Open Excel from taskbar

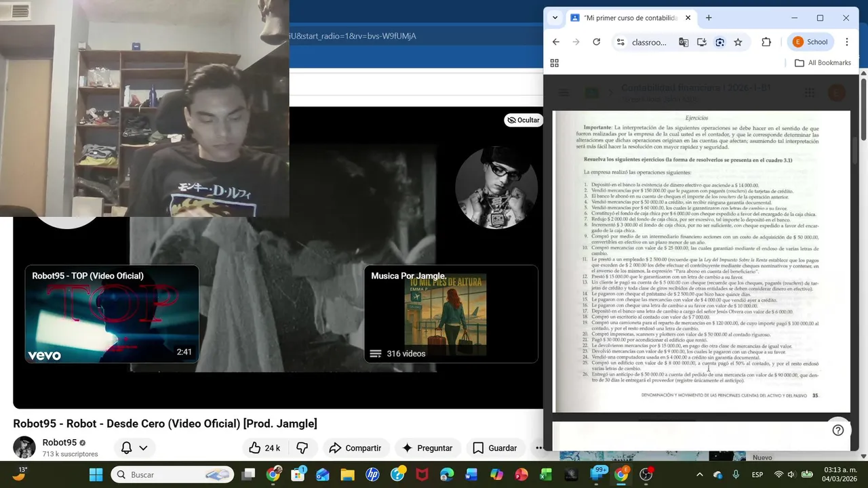[546, 474]
